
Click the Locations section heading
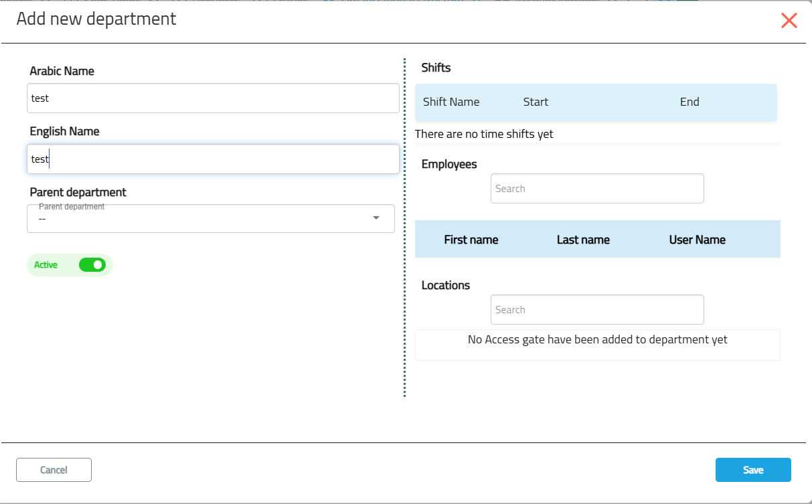pyautogui.click(x=445, y=285)
